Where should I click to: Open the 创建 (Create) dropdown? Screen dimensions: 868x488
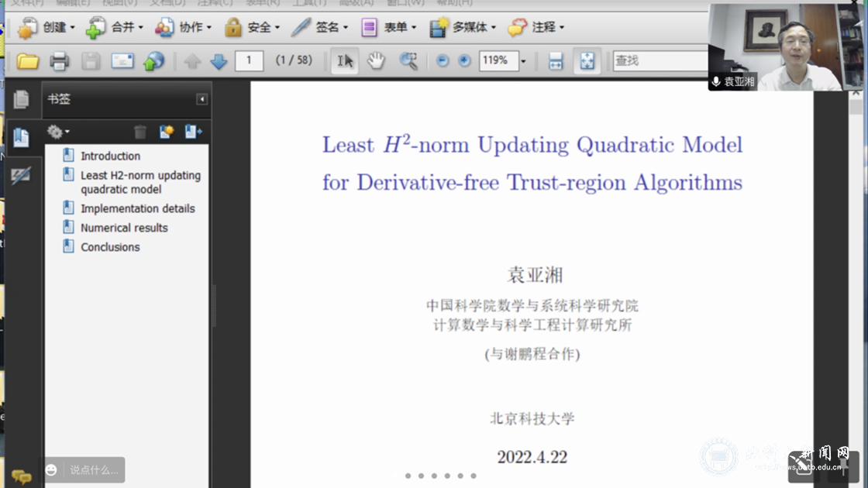tap(46, 28)
